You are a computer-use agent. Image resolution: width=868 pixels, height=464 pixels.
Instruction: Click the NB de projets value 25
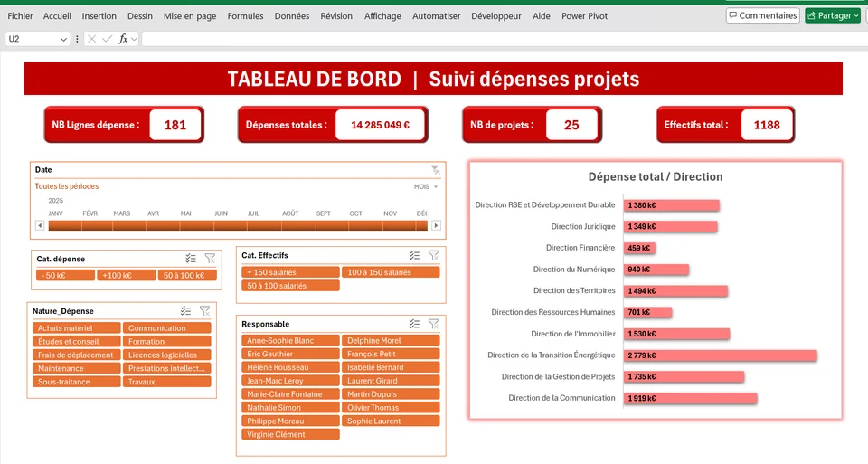click(571, 125)
